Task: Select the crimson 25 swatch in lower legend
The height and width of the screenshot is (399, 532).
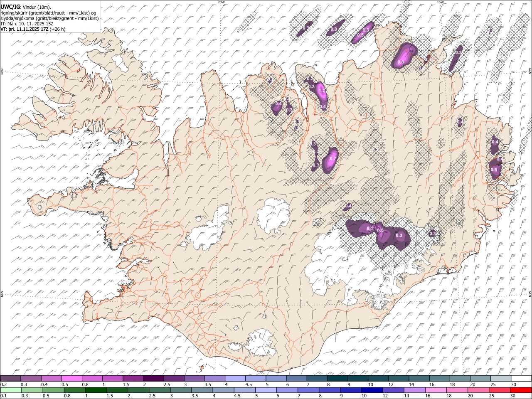Action: coord(499,390)
